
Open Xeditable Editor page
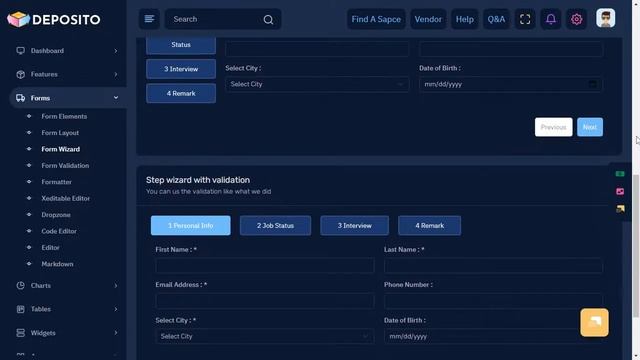(x=65, y=198)
